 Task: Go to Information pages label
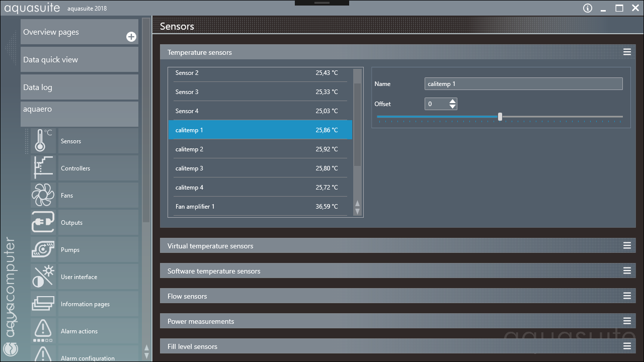85,304
